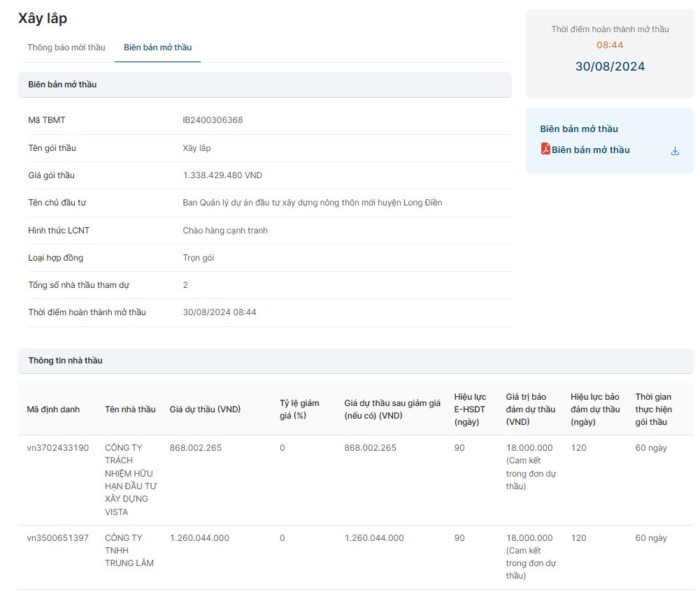The image size is (700, 594).
Task: Click the Giá dự thầu (VND) column header
Action: point(205,410)
